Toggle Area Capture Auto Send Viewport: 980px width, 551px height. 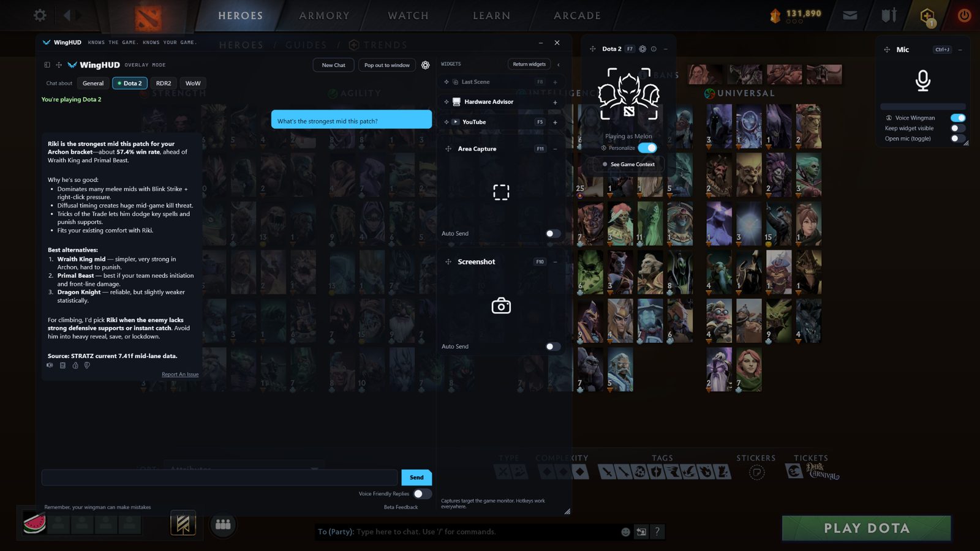point(552,233)
